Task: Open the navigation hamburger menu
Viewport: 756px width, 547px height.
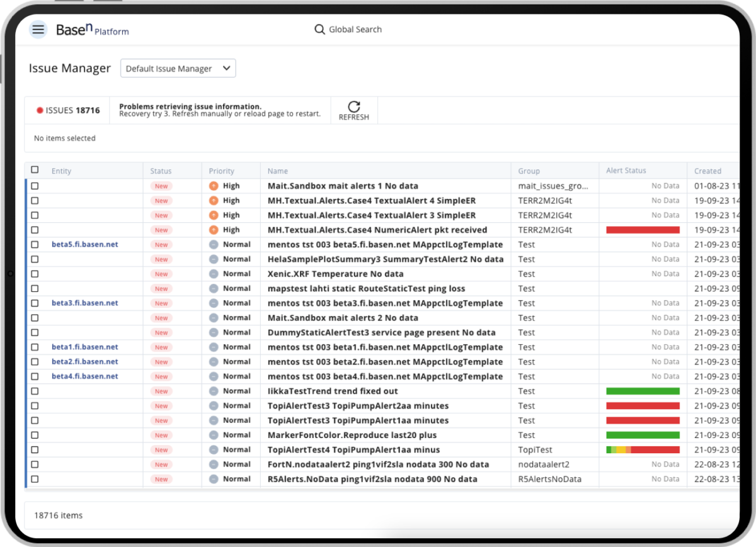Action: pos(38,29)
